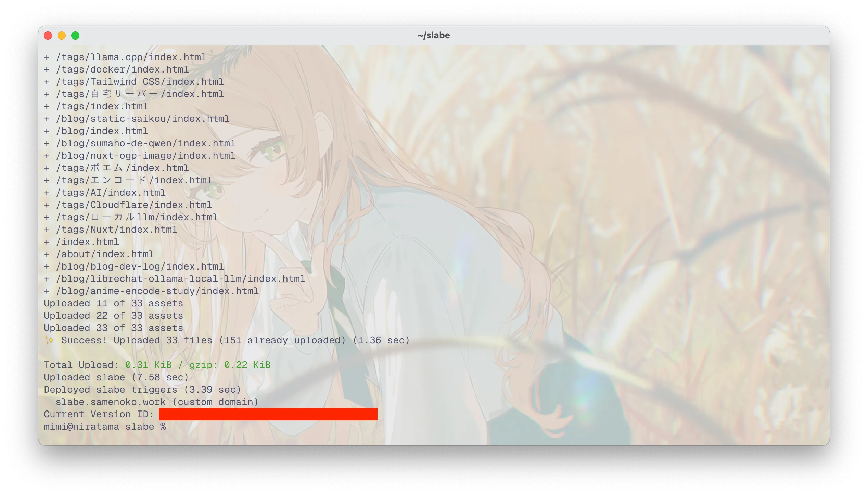Click the /about/index.html line
The width and height of the screenshot is (868, 496).
[99, 254]
